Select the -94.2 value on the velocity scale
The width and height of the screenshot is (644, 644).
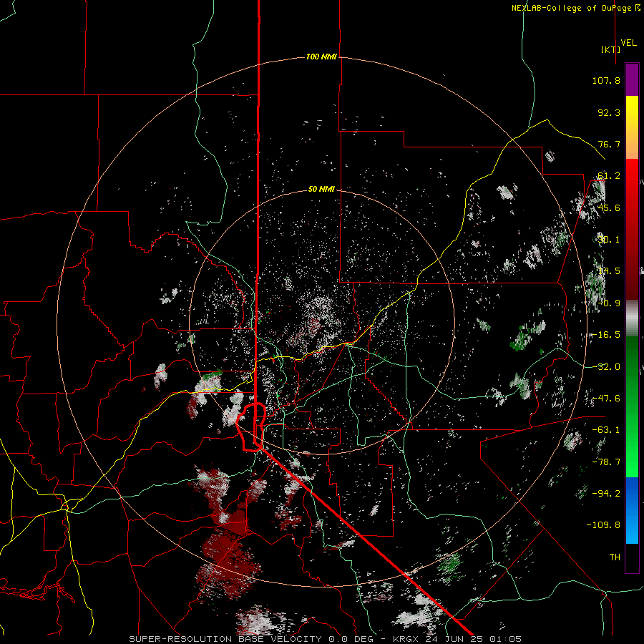click(606, 493)
